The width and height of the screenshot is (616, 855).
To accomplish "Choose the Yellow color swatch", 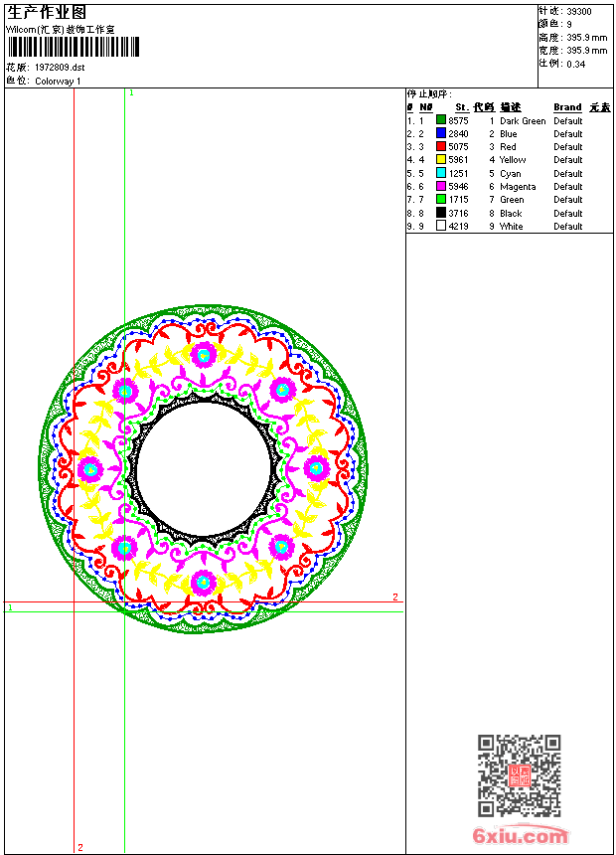I will coord(441,159).
